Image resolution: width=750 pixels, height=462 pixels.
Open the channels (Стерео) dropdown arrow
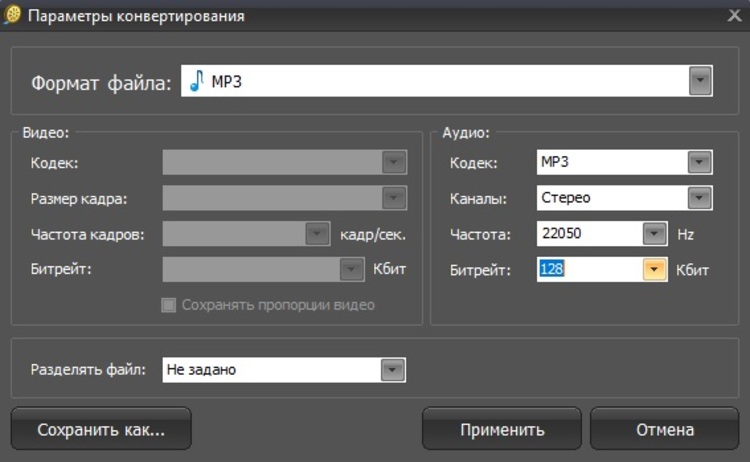click(699, 198)
